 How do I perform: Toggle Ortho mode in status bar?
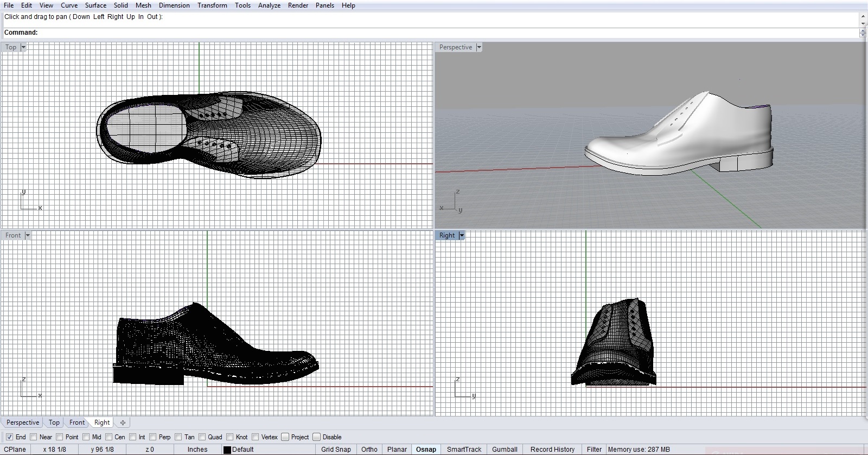369,450
